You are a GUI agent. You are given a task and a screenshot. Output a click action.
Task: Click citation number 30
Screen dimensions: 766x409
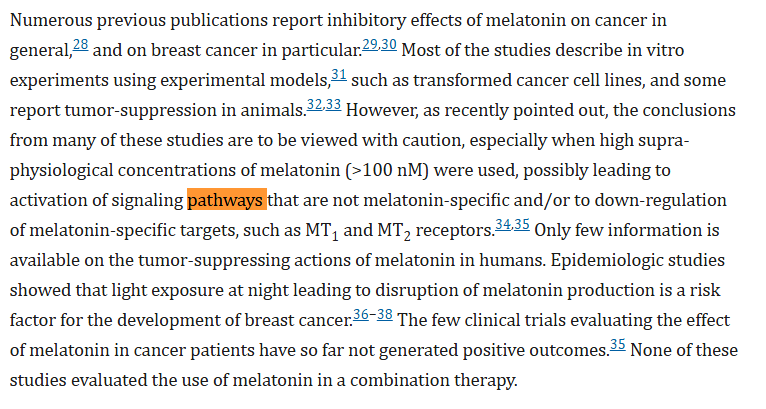click(x=388, y=43)
